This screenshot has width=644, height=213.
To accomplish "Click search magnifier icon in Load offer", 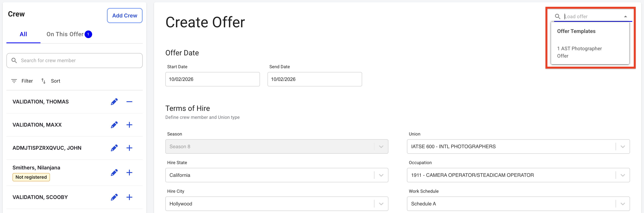I will pyautogui.click(x=558, y=16).
